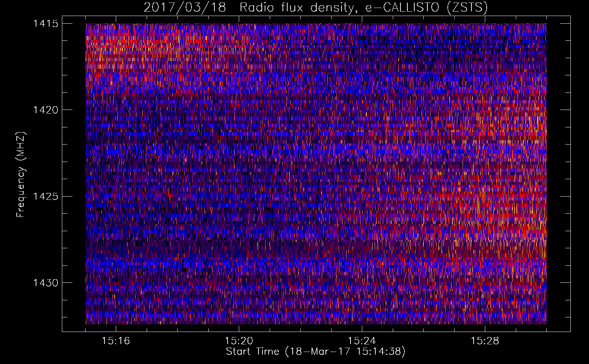
Task: Click the 15:16 time axis label
Action: (x=116, y=341)
